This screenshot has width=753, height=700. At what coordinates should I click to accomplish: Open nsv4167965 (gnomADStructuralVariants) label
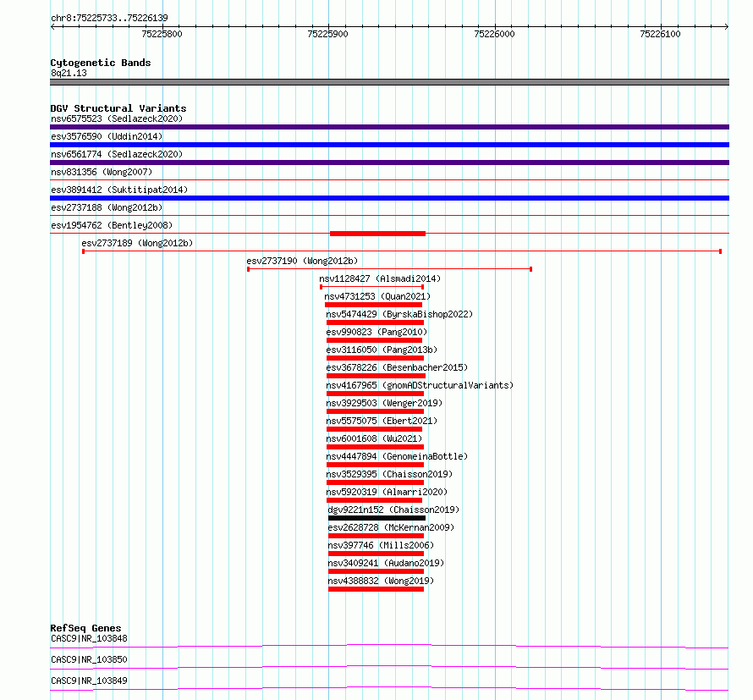pos(420,385)
